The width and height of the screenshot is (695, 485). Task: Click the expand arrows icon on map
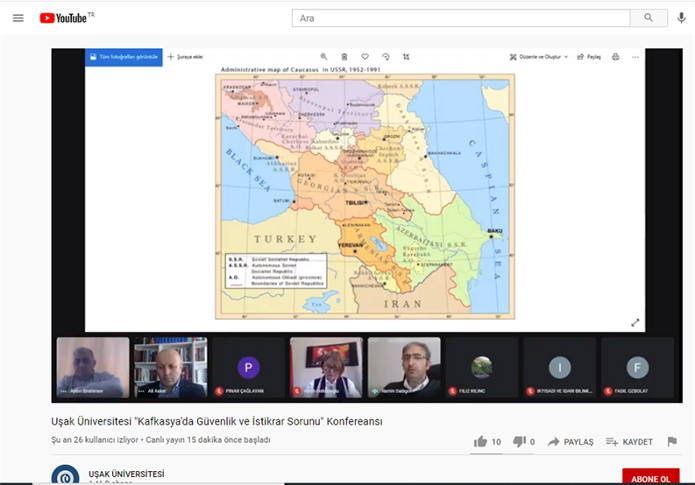pos(635,322)
